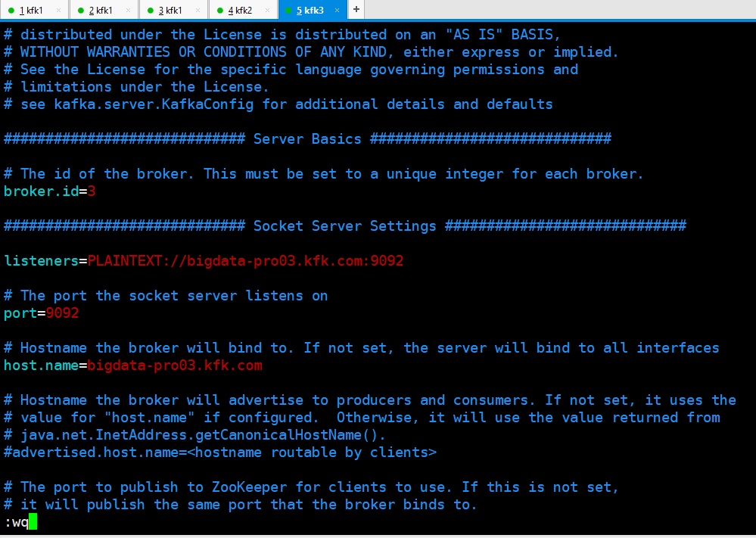
Task: Click 'limitations under the License.' comment line
Action: (136, 87)
